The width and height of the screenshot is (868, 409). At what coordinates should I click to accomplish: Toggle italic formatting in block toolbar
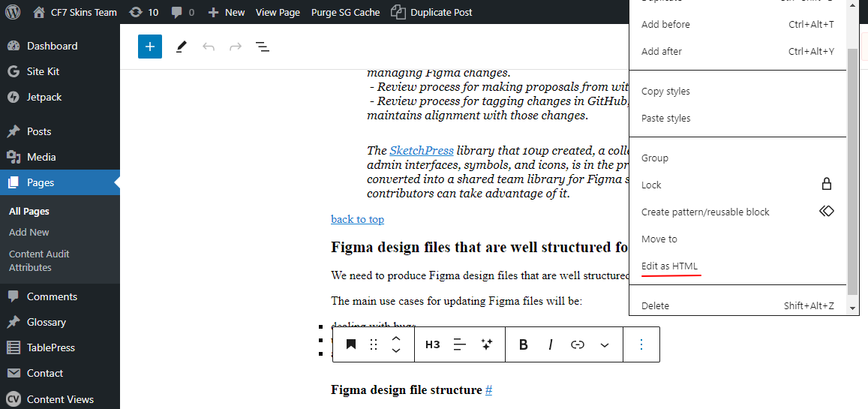[x=551, y=344]
